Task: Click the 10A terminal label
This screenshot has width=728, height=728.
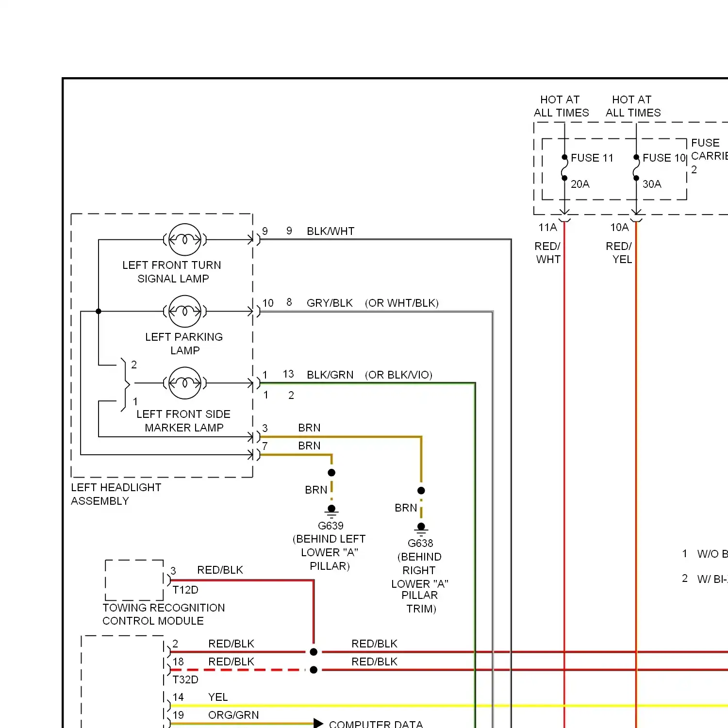Action: coord(619,228)
